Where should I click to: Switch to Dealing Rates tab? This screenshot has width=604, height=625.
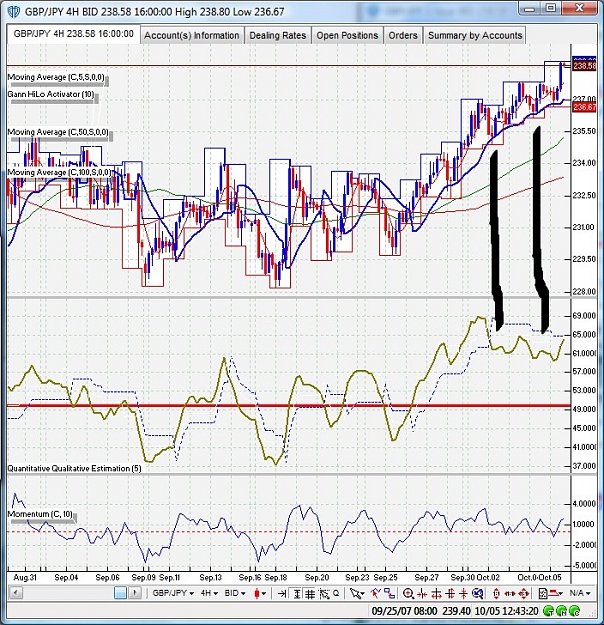(277, 35)
